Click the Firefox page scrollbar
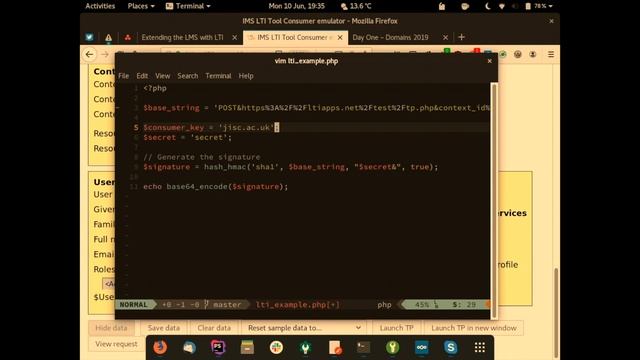Viewport: 640px width, 360px height. 556,312
